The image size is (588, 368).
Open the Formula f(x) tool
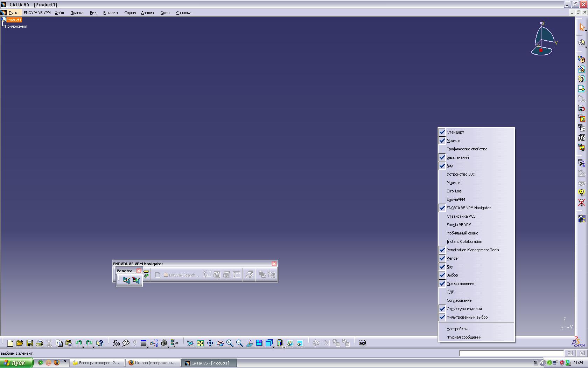pos(116,343)
